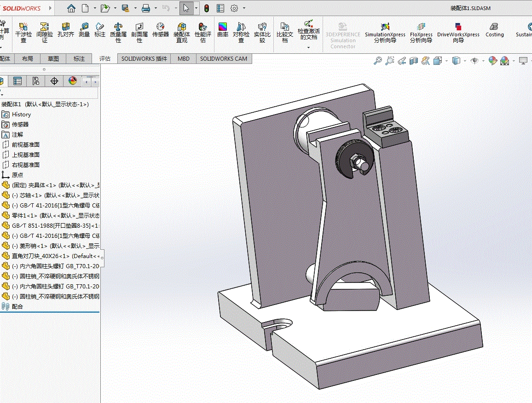Open the DisplayManager color-ball tab

coord(72,81)
